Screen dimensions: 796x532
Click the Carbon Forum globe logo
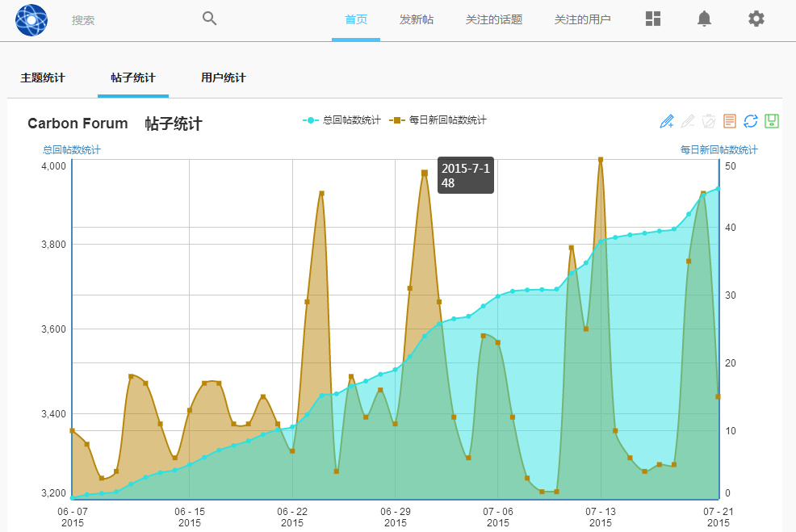tap(31, 20)
